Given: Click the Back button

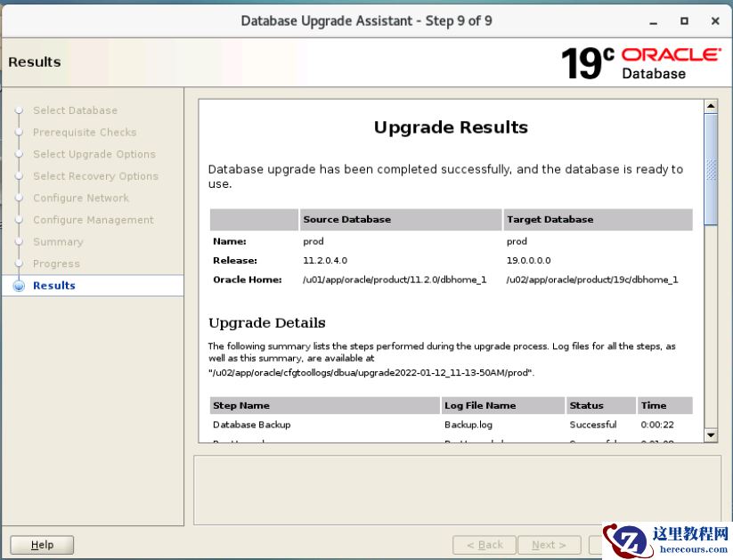Looking at the screenshot, I should [485, 545].
